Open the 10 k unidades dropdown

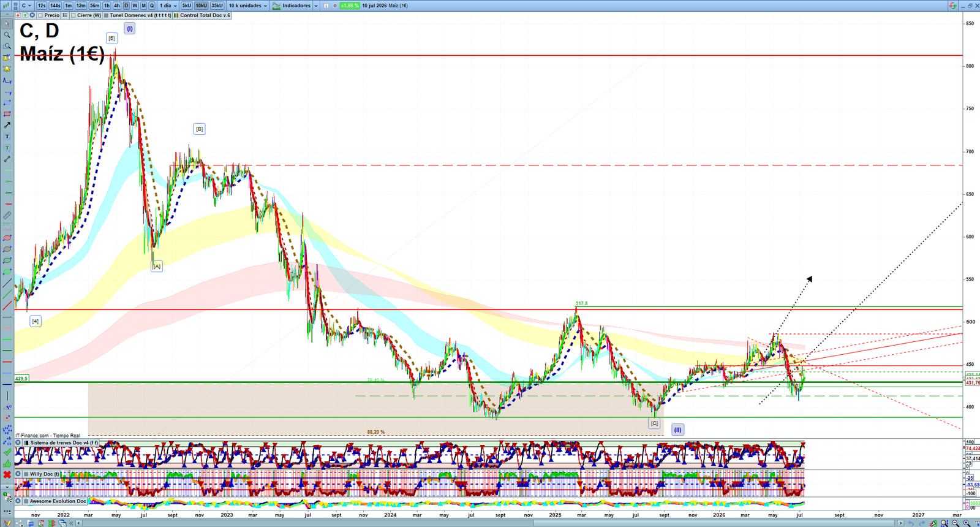click(x=248, y=6)
